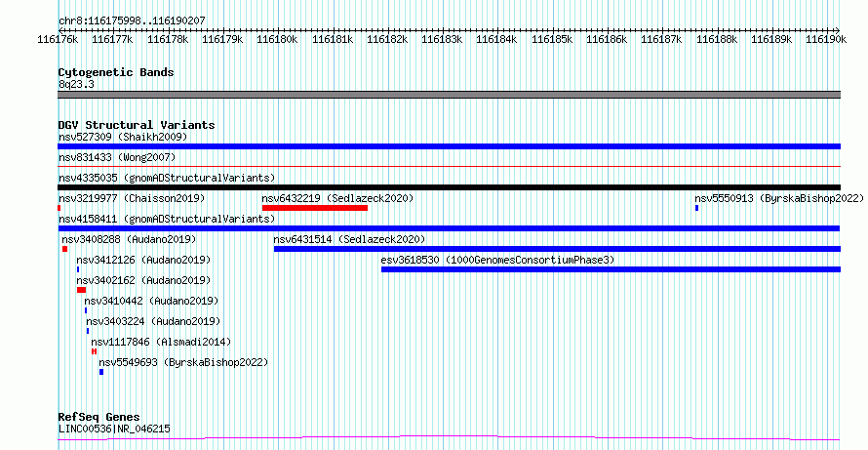Click the 116180k ruler tick label
Viewport: 868px width, 450px height.
click(x=277, y=39)
